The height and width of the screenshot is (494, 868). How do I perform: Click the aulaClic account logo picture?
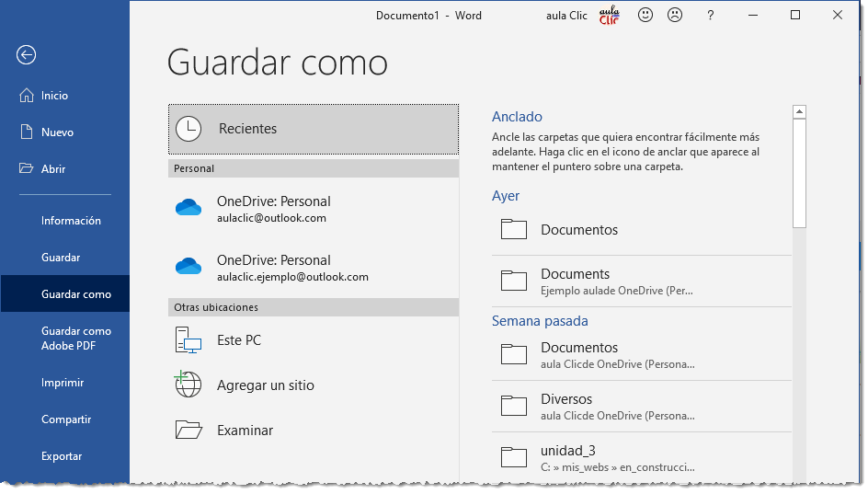[x=609, y=16]
